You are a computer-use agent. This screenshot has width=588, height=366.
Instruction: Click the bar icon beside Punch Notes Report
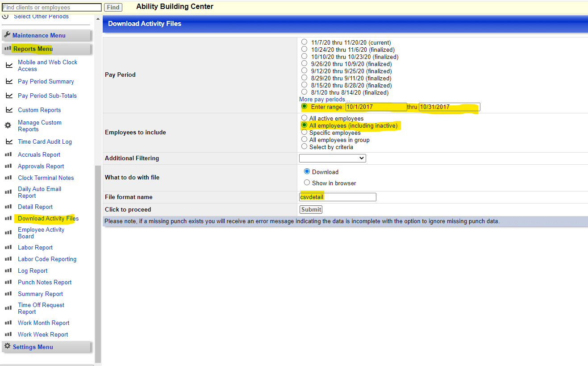point(8,282)
